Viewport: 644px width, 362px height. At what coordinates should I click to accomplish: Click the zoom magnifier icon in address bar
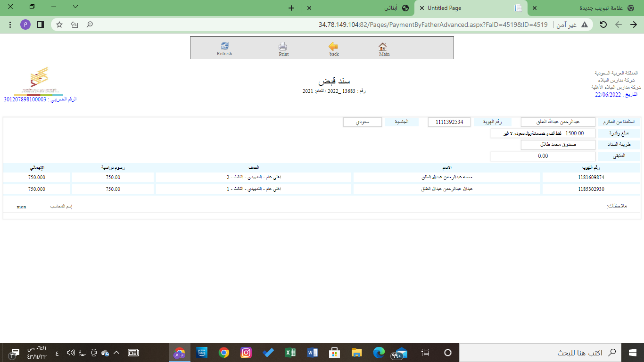pos(90,25)
